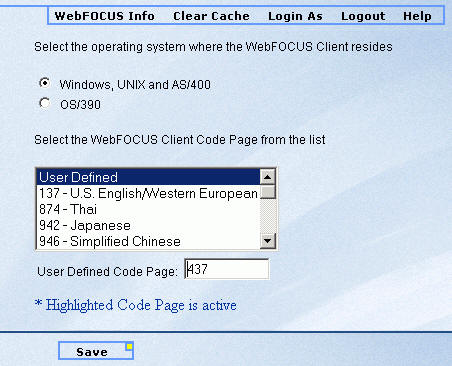Pick 942 - Japanese code page
This screenshot has height=366, width=452.
(148, 225)
